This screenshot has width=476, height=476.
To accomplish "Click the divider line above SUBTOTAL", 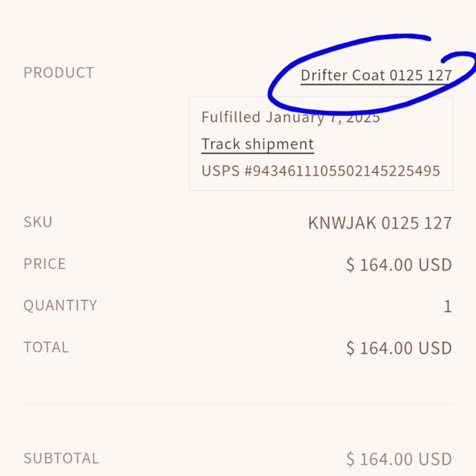I will click(x=238, y=404).
